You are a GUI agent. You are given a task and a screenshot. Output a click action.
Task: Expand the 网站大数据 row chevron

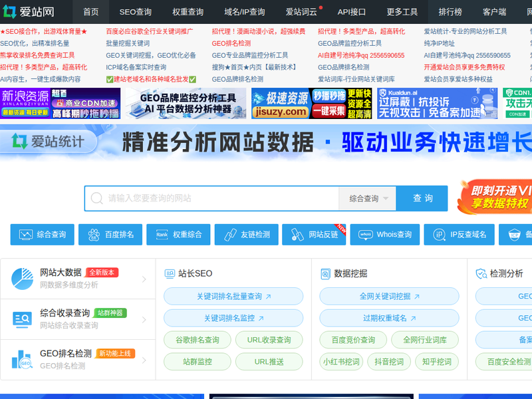click(144, 279)
